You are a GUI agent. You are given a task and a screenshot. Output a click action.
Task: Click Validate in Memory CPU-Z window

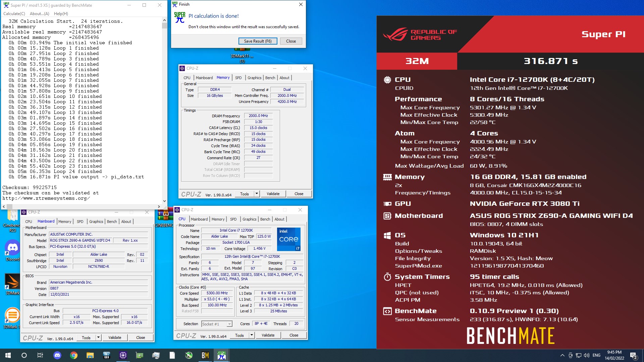click(x=273, y=194)
